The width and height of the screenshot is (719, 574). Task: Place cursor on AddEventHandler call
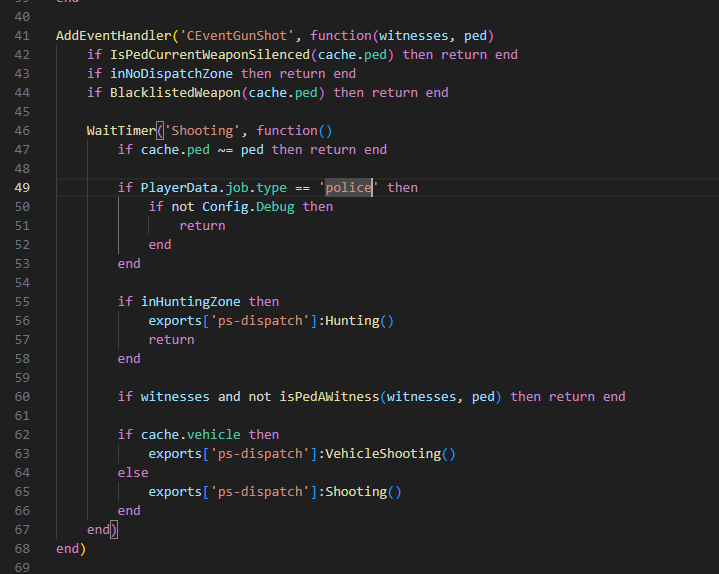(x=114, y=36)
